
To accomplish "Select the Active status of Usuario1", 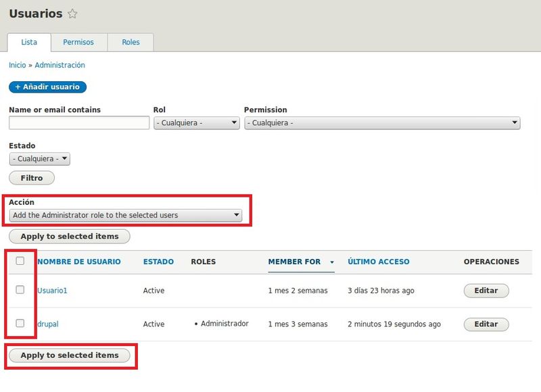I will tap(154, 291).
